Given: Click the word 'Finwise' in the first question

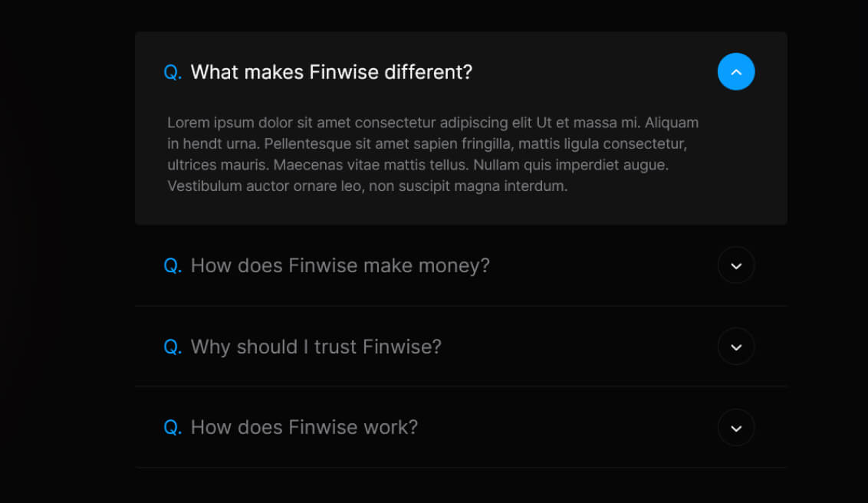Looking at the screenshot, I should [x=344, y=72].
